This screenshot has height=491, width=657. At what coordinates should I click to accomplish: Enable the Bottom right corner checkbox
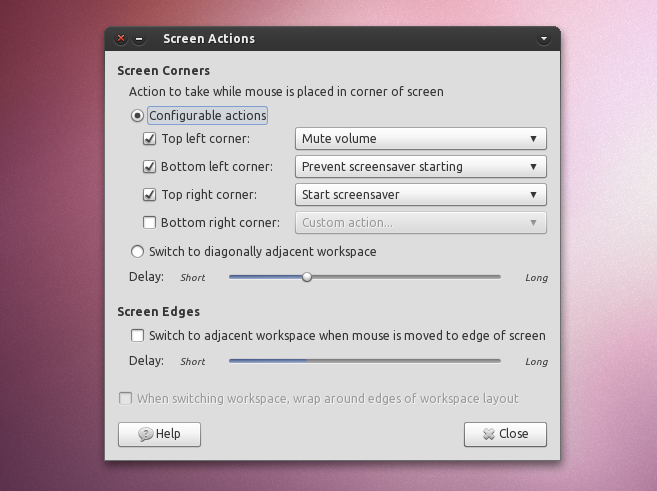click(x=150, y=222)
